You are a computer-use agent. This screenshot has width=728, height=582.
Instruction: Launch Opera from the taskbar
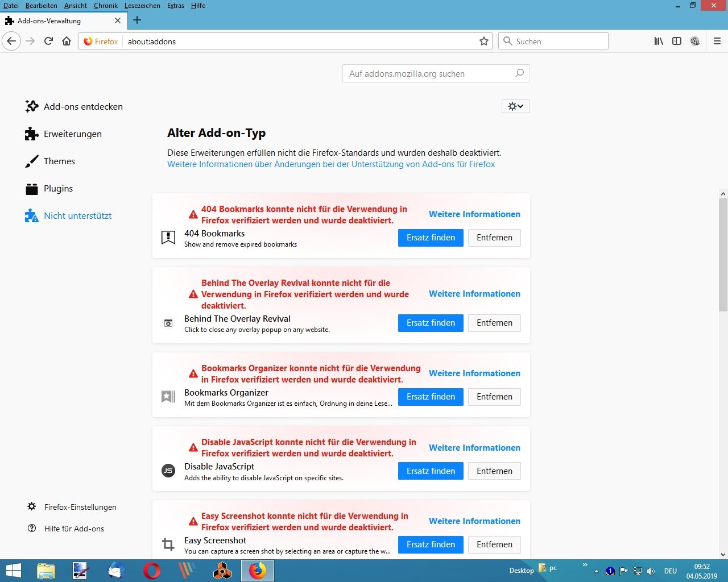[152, 571]
